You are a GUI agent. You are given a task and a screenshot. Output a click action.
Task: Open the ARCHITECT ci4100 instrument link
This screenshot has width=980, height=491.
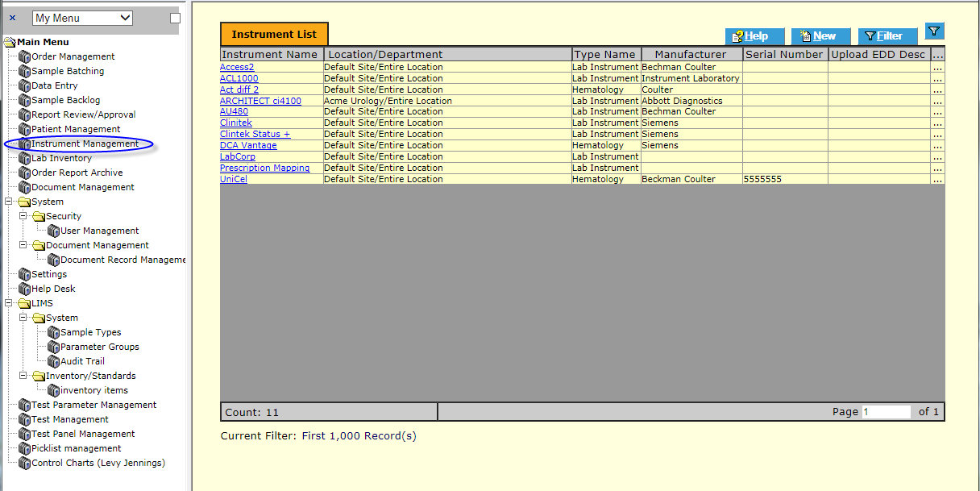pos(260,101)
